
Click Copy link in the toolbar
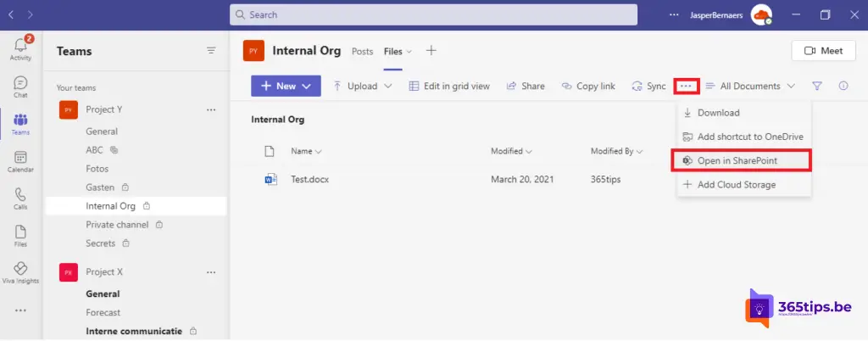click(x=587, y=86)
